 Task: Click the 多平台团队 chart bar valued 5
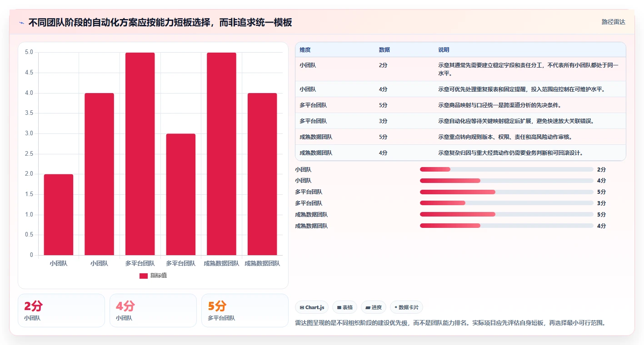point(140,154)
